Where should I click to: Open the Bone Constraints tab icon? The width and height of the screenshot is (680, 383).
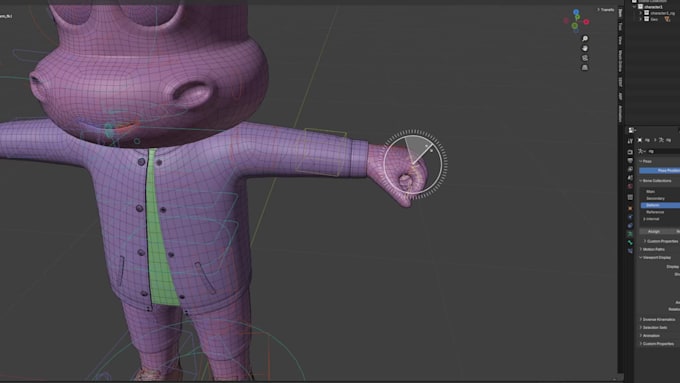(630, 251)
